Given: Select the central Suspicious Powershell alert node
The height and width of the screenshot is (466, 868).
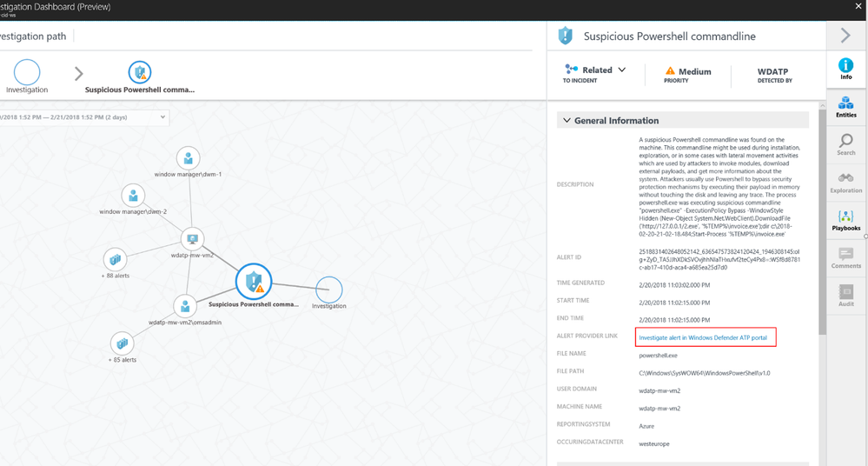Looking at the screenshot, I should point(254,282).
